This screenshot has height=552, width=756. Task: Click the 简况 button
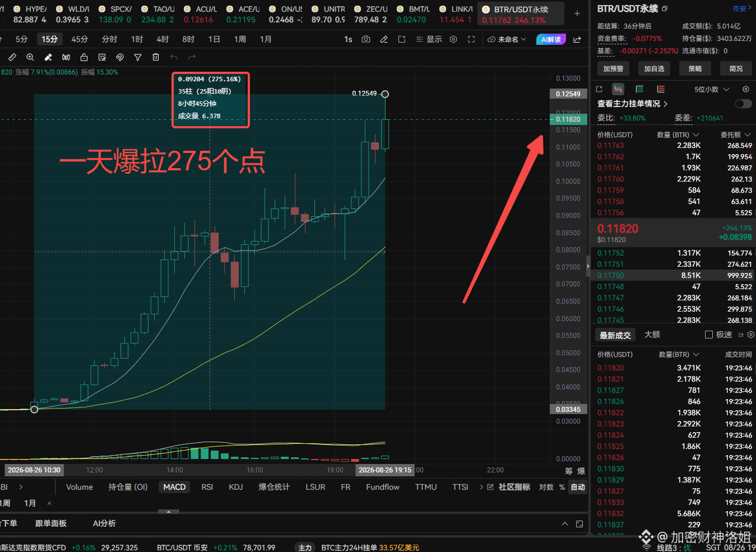[x=736, y=68]
